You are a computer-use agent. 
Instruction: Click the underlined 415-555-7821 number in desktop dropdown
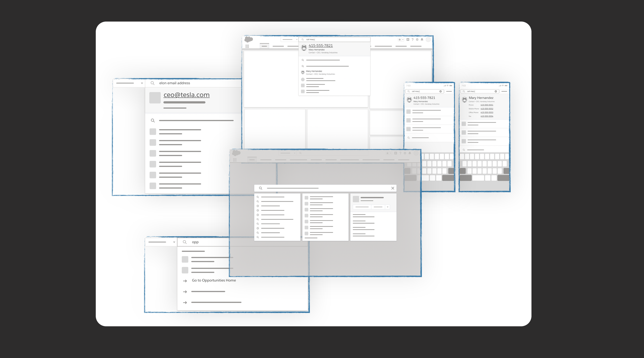[320, 46]
